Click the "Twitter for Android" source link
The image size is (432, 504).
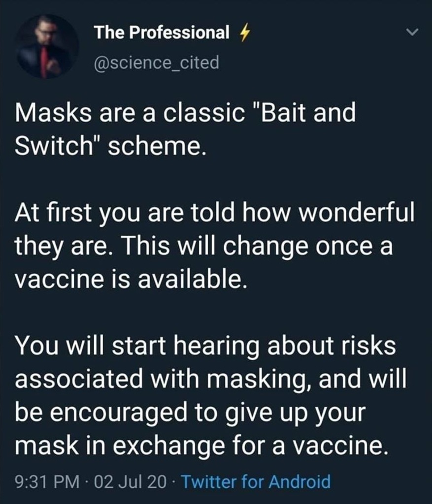click(x=256, y=481)
